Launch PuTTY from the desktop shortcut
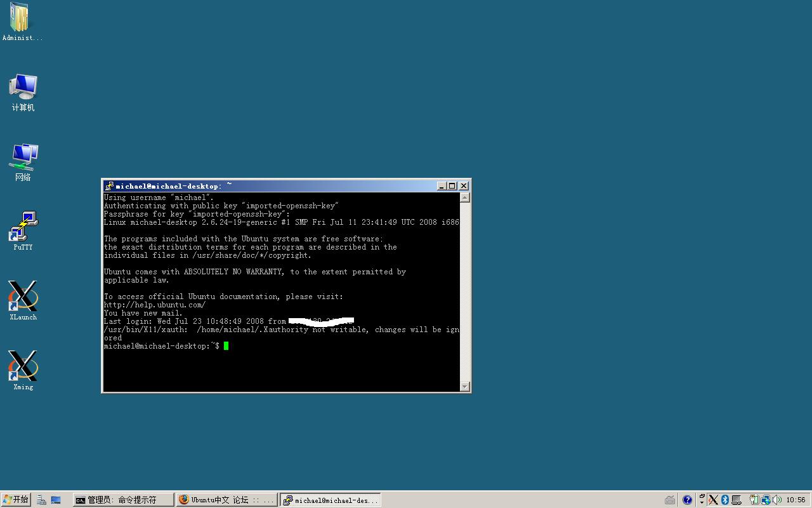 (23, 232)
